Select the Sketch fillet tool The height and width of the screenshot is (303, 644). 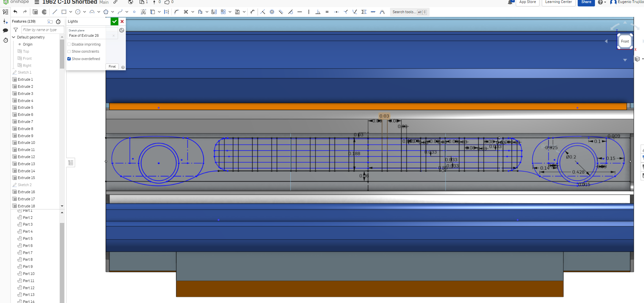pos(177,12)
